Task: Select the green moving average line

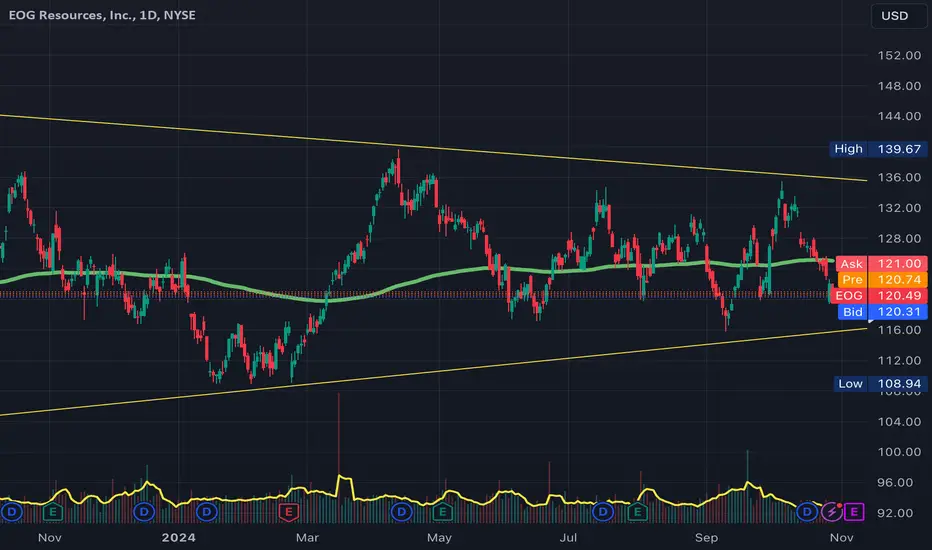Action: coord(416,279)
